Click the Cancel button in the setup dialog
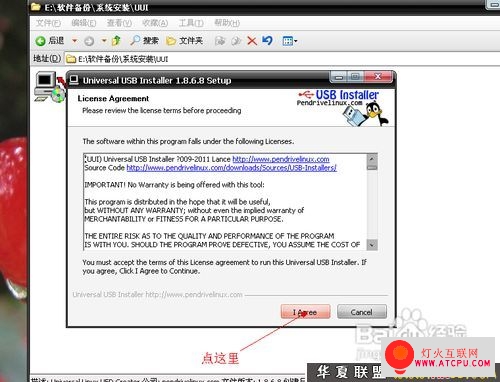The image size is (500, 382). [x=362, y=312]
